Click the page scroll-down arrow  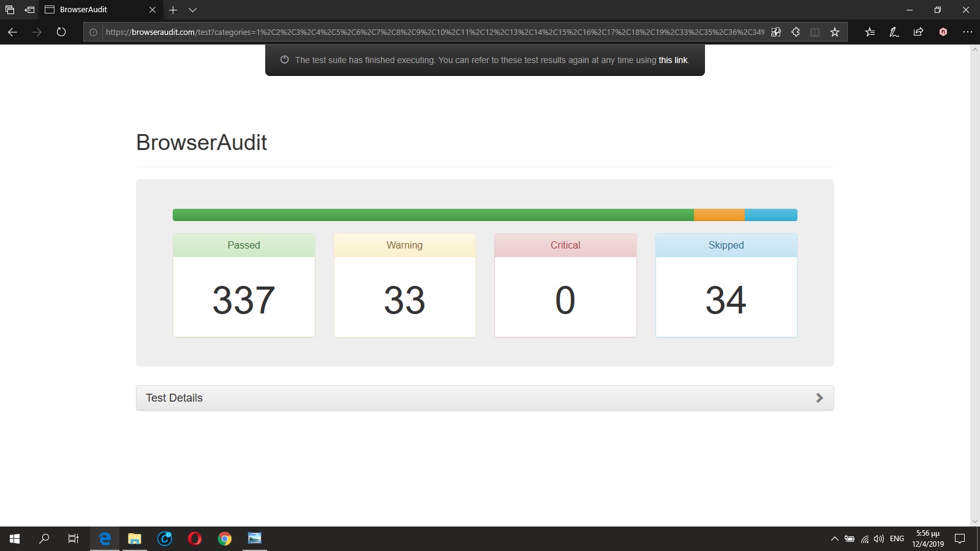(x=975, y=522)
